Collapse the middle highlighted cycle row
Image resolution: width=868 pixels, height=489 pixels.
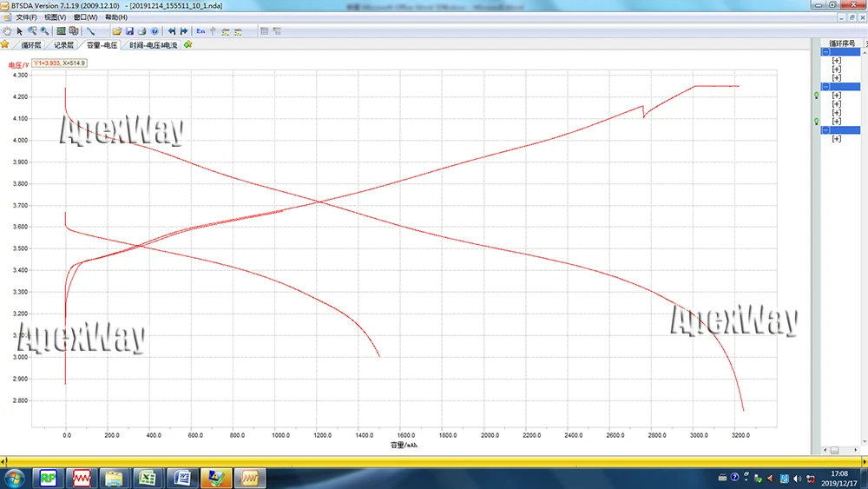826,86
